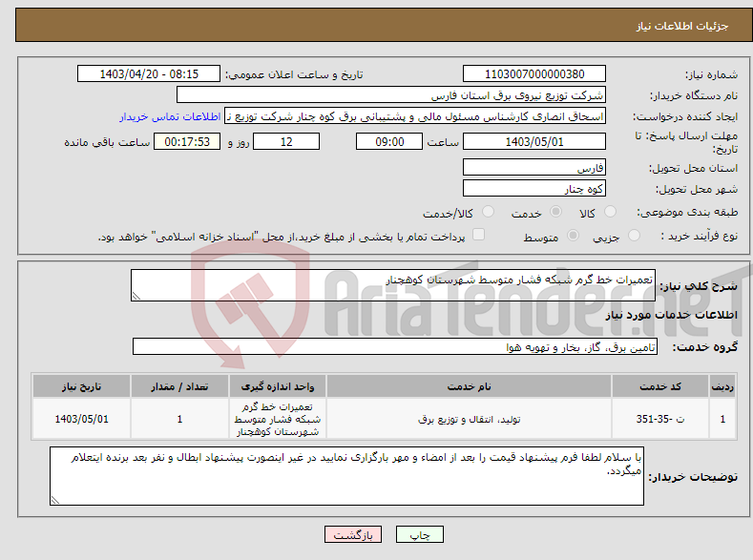Screen dimensions: 753x560
Task: Click the ردیف column header
Action: coord(722,386)
